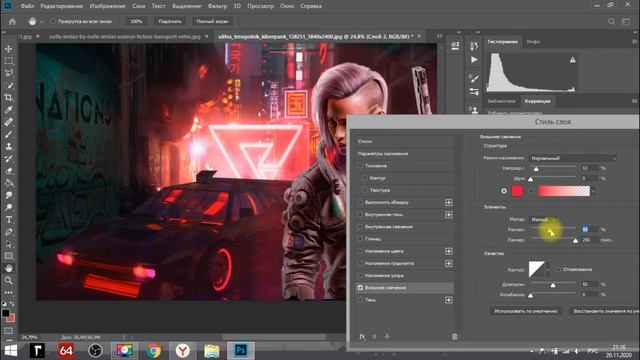The height and width of the screenshot is (360, 640).
Task: Select the Crop tool
Action: click(9, 98)
